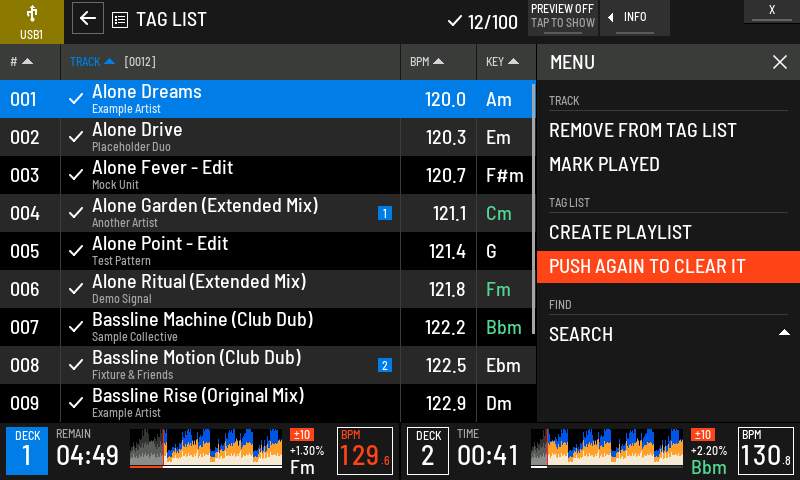Click green key Bbm in row 007
Image resolution: width=800 pixels, height=480 pixels.
[504, 327]
